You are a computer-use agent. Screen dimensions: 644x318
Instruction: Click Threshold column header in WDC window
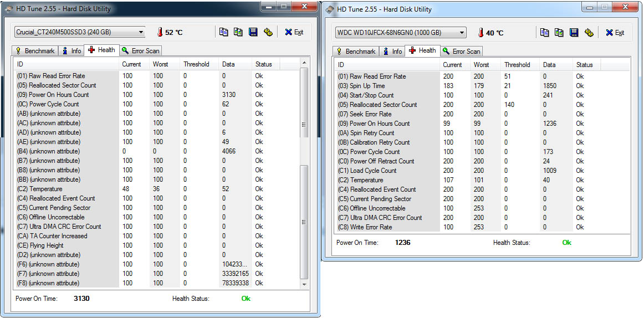tap(517, 65)
